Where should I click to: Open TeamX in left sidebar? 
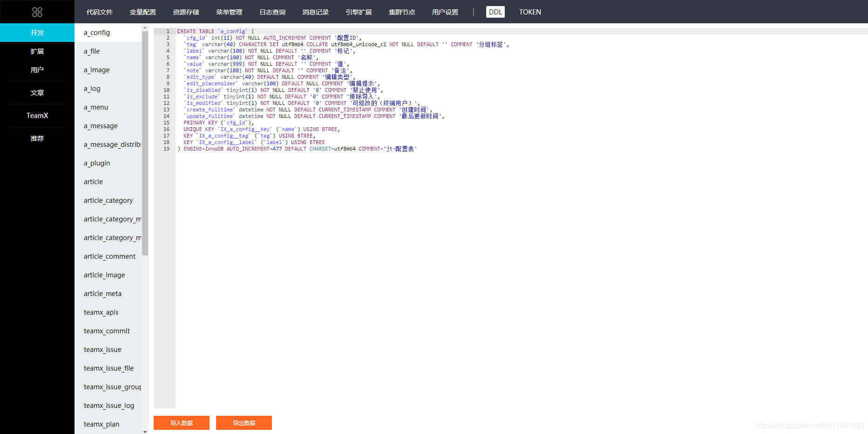37,116
